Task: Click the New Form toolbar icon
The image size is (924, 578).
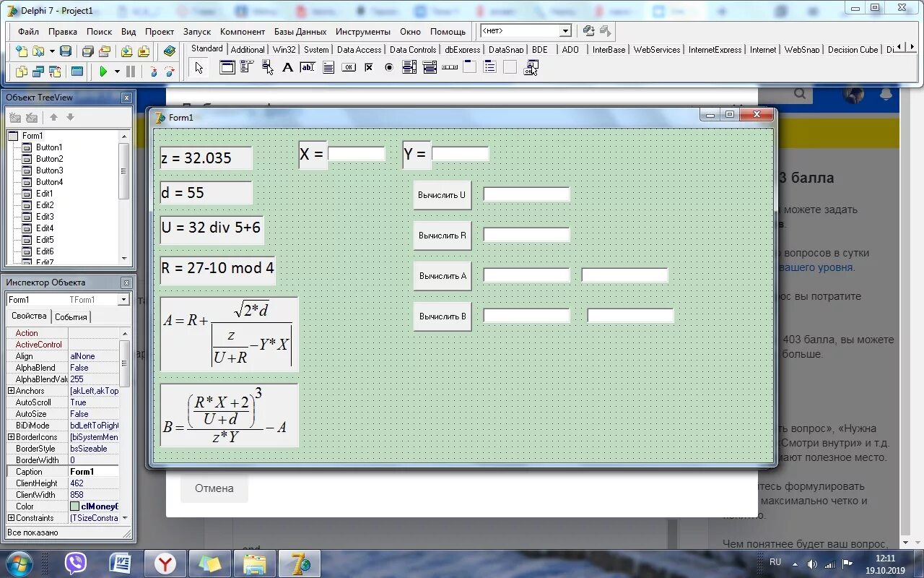Action: (x=77, y=72)
